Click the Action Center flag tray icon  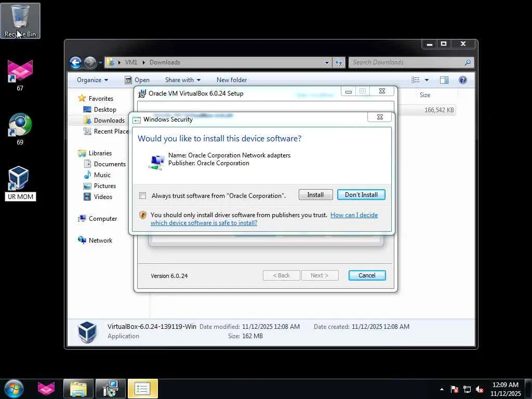coord(455,389)
